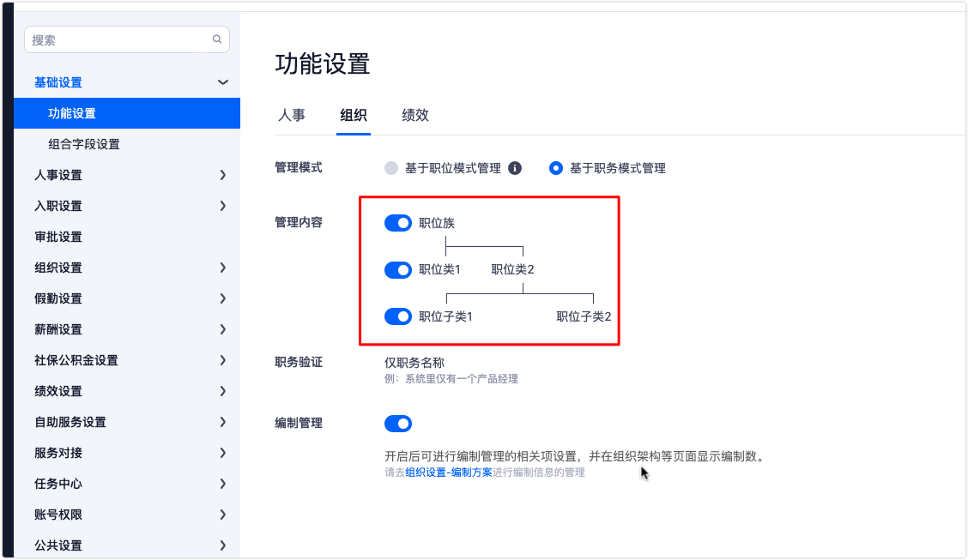
Task: Toggle the 职位子类1 switch
Action: pyautogui.click(x=398, y=316)
